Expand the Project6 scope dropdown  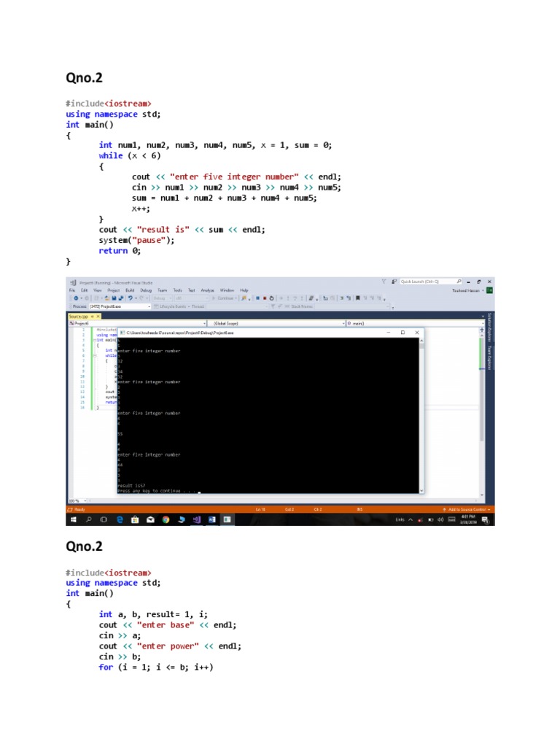coord(205,323)
